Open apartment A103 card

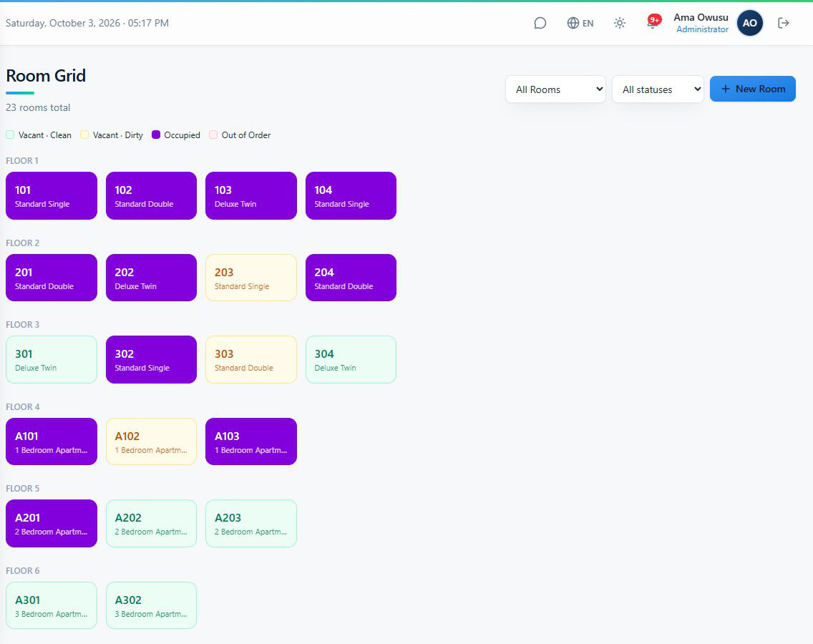[251, 441]
